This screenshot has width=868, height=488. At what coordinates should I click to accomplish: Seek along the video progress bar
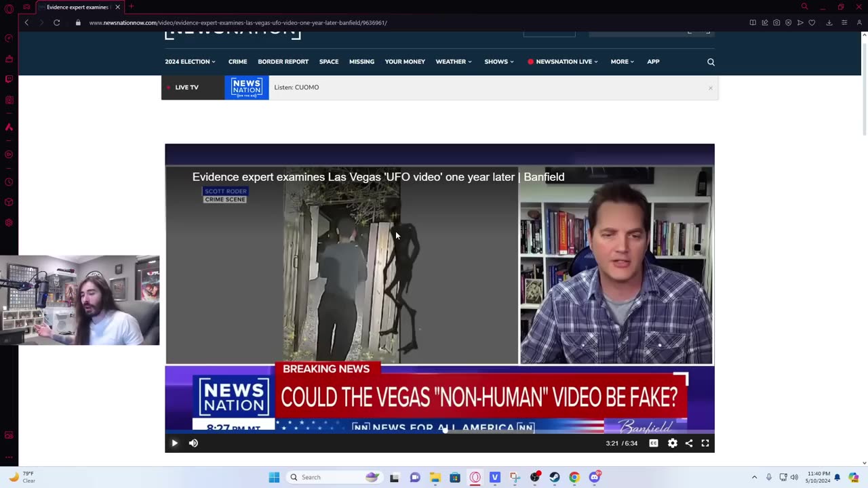(439, 431)
